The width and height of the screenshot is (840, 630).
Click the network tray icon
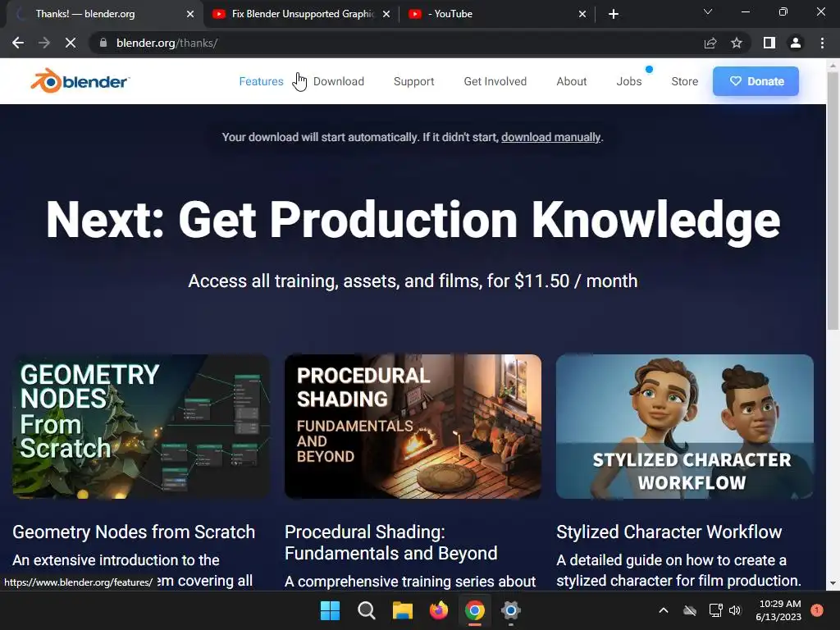[x=715, y=610]
